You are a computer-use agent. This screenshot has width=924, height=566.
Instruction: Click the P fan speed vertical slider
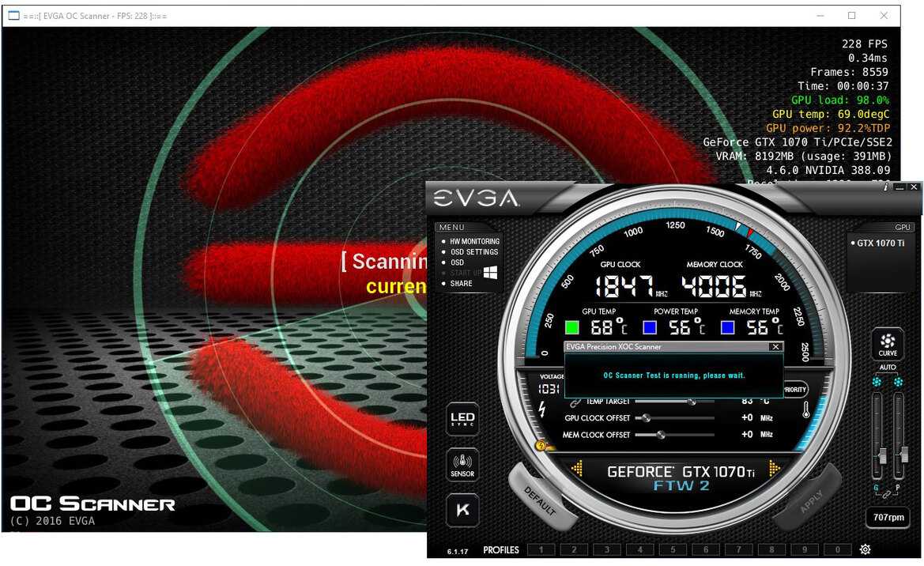(898, 436)
